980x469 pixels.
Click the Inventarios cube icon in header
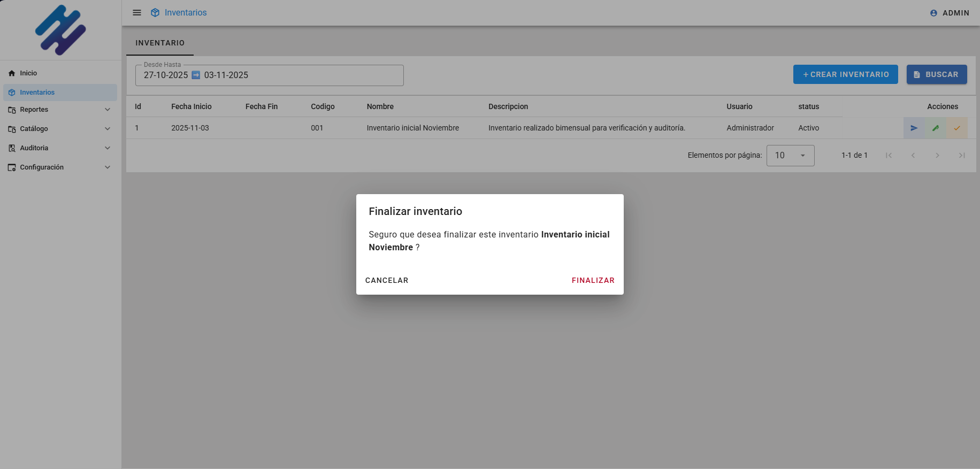click(155, 13)
